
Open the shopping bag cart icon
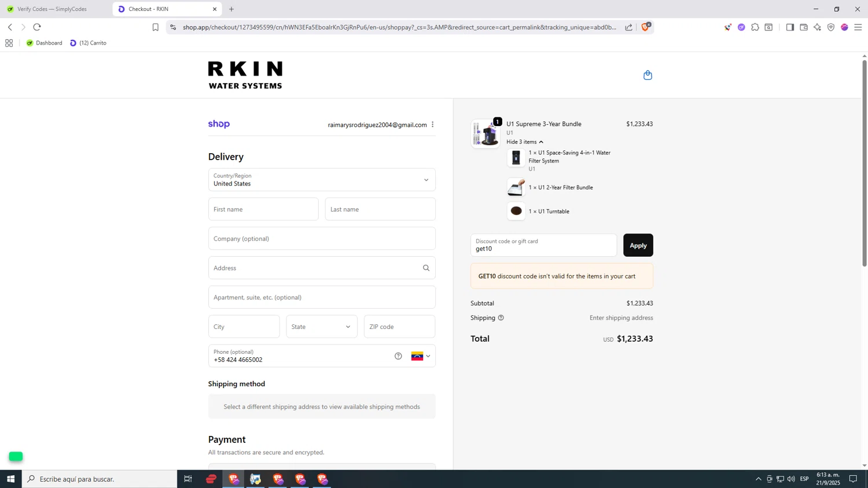tap(648, 75)
